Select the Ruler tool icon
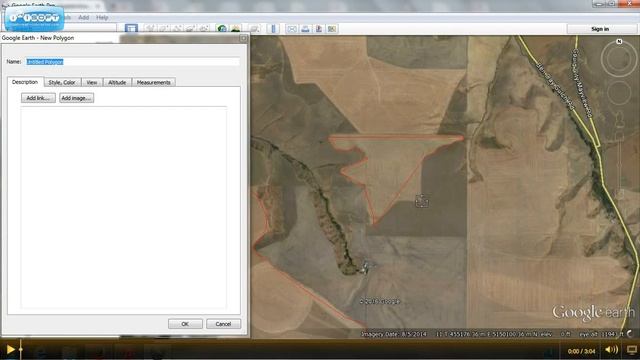 click(x=273, y=29)
